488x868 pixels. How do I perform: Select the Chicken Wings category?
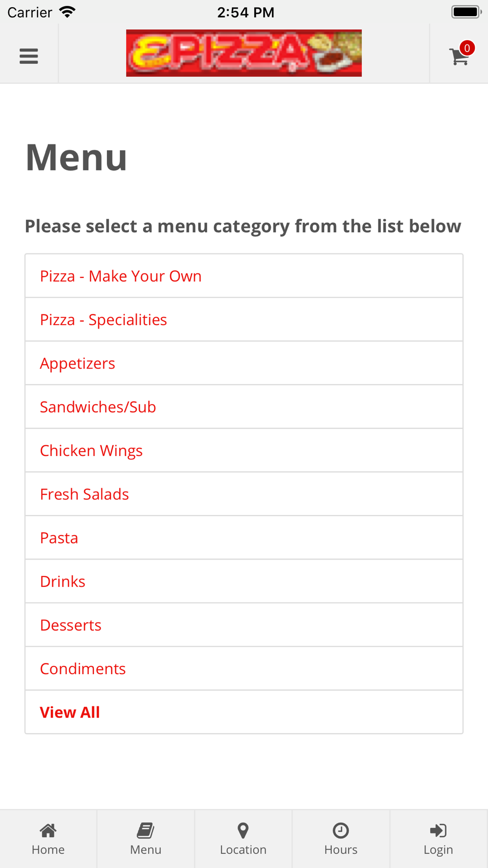91,451
